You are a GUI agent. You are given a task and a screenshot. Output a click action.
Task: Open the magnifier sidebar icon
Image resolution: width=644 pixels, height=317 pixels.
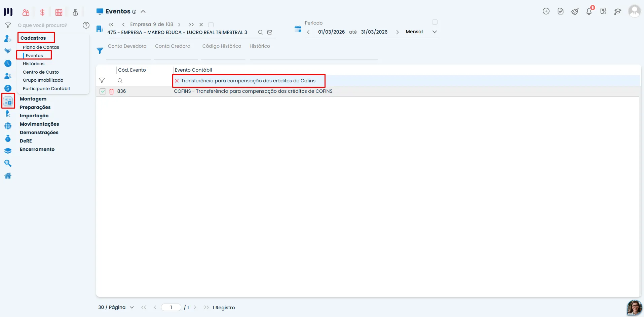point(8,163)
